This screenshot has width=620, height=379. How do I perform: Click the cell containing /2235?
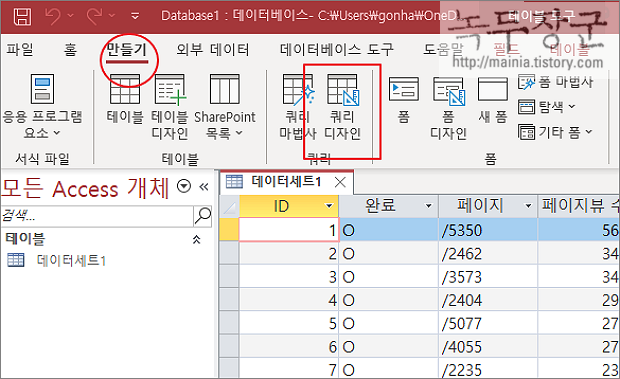point(488,369)
